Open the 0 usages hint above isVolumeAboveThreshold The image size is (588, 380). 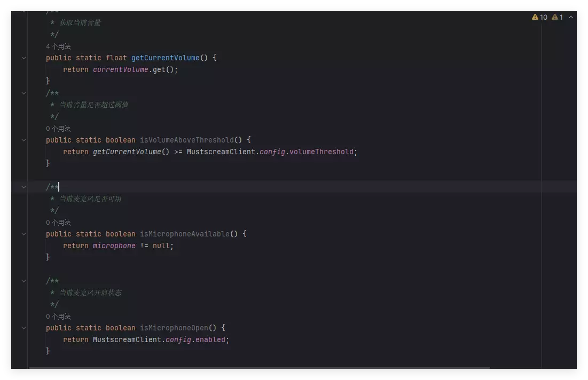[58, 129]
